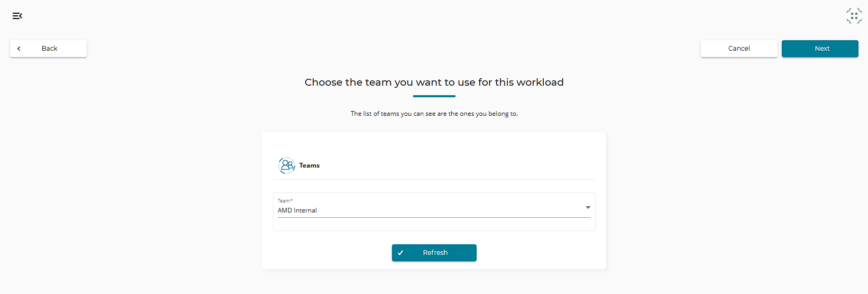Click the underline of the Team field
868x294 pixels.
pyautogui.click(x=434, y=217)
